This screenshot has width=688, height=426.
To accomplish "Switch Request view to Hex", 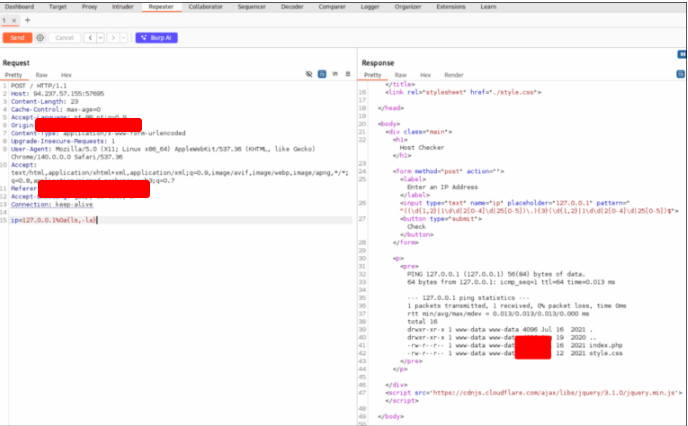I will tap(66, 75).
